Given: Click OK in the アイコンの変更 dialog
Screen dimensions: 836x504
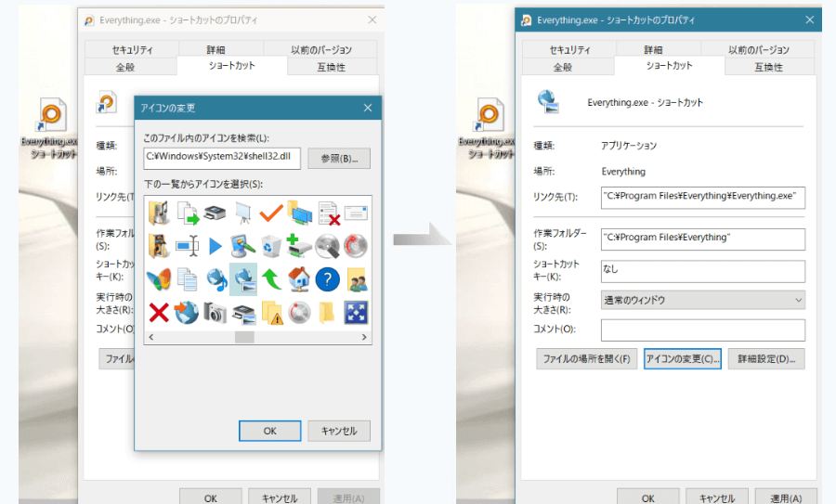Looking at the screenshot, I should pos(269,431).
